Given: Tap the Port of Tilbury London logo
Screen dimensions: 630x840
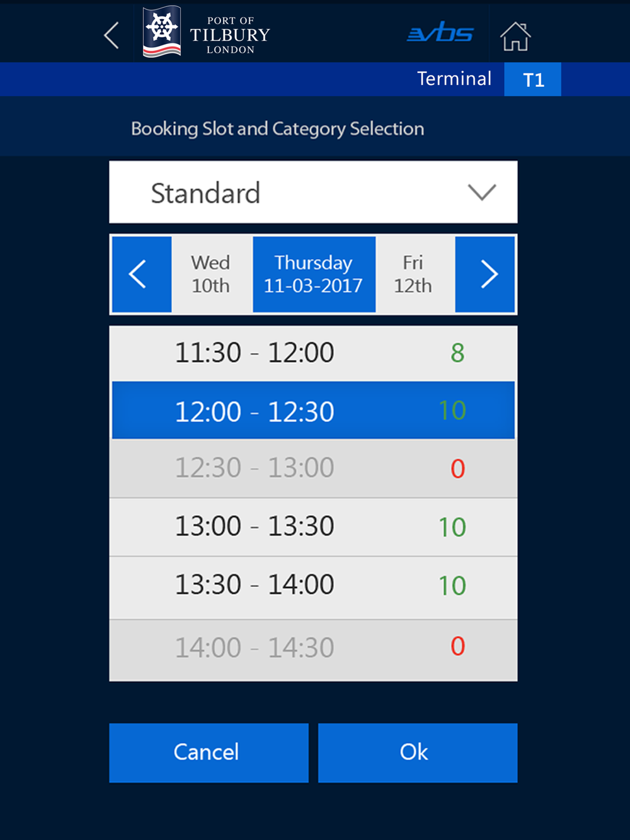Looking at the screenshot, I should click(x=207, y=32).
